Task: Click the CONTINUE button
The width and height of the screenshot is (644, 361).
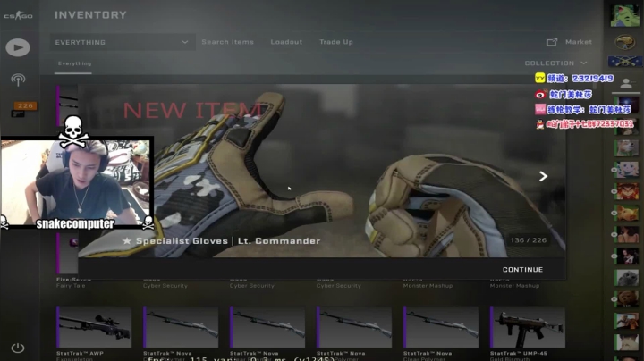Action: [x=522, y=270]
